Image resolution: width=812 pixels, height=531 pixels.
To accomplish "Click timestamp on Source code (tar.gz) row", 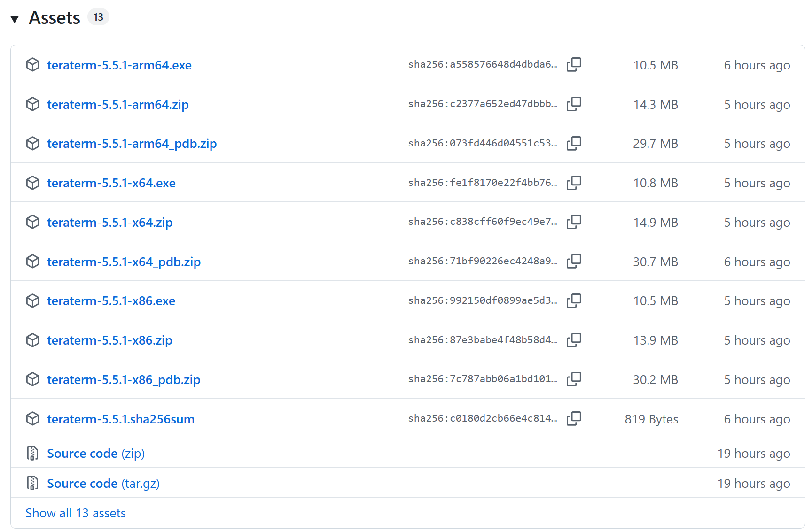I will (x=754, y=484).
